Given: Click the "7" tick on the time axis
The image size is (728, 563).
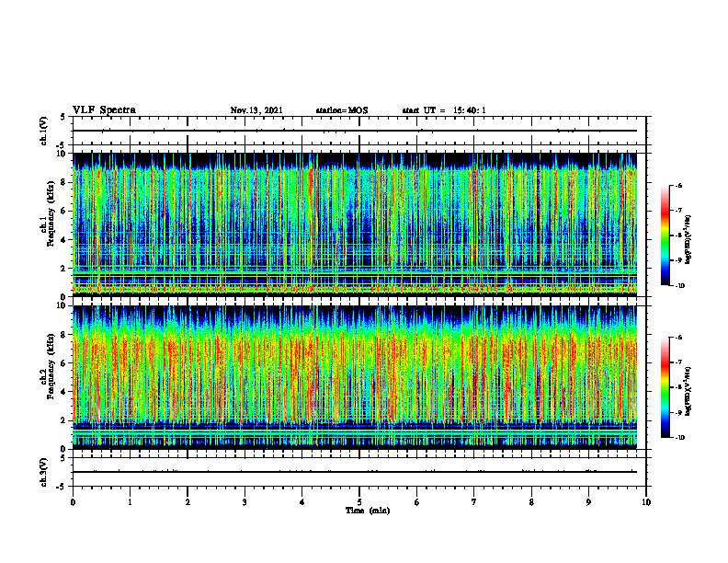Looking at the screenshot, I should click(474, 502).
